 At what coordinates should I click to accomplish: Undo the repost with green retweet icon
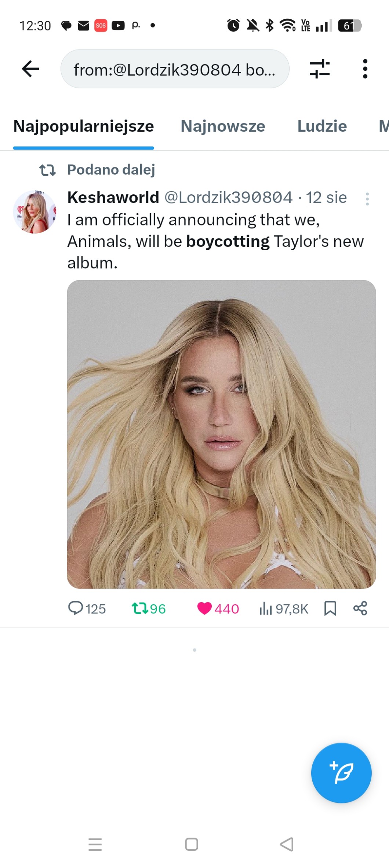tap(140, 608)
